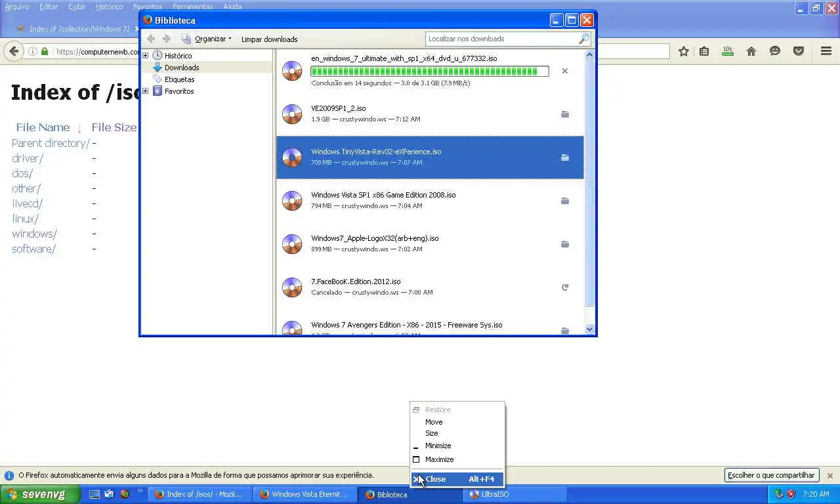
Task: Click the Biblioteca taskbar button
Action: [x=410, y=494]
